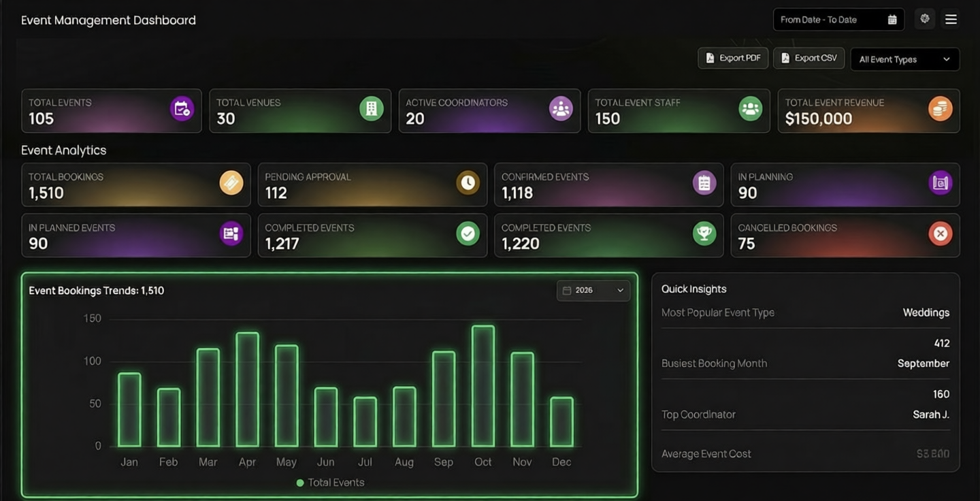
Task: Expand the All Event Types dropdown
Action: click(x=904, y=59)
